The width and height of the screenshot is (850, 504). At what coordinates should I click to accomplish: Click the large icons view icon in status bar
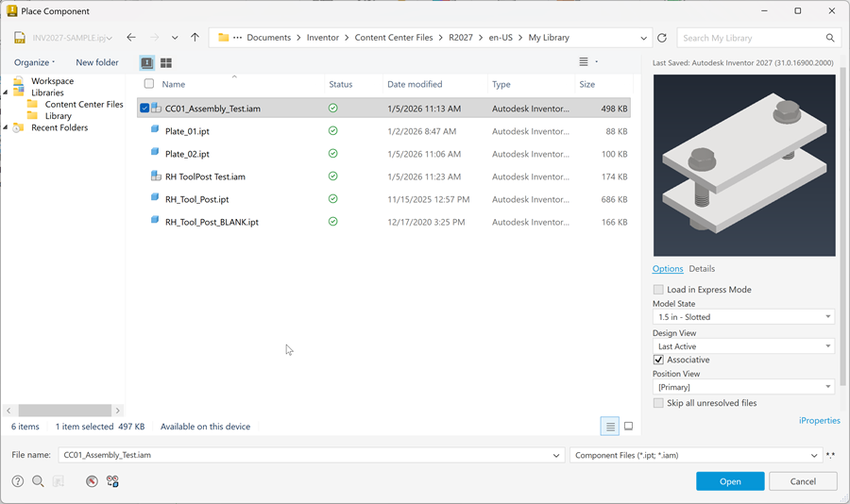[x=629, y=427]
